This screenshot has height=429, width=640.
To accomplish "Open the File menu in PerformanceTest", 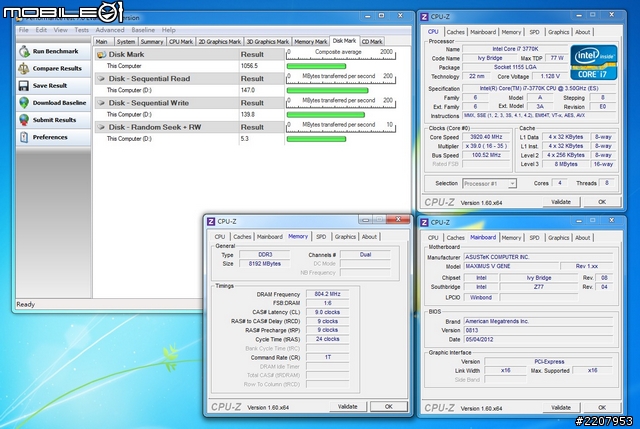I will 24,30.
